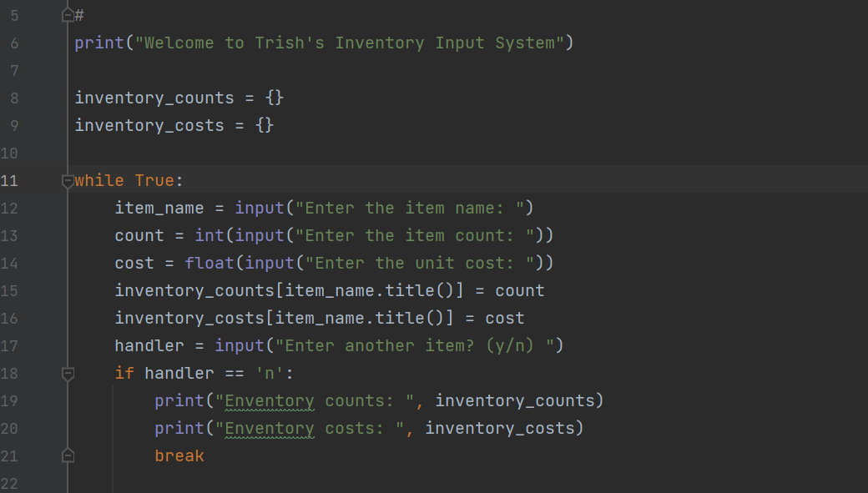Click the 'n' string literal in the if condition
The image size is (868, 493).
269,373
